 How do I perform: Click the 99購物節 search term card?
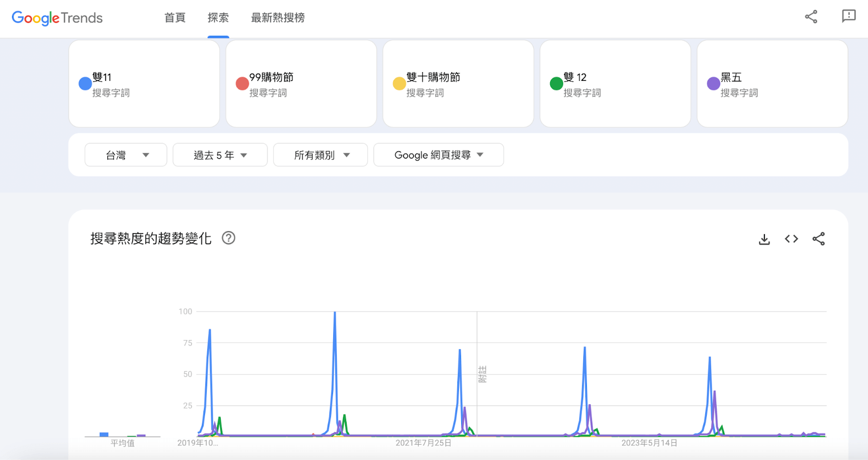pos(301,84)
